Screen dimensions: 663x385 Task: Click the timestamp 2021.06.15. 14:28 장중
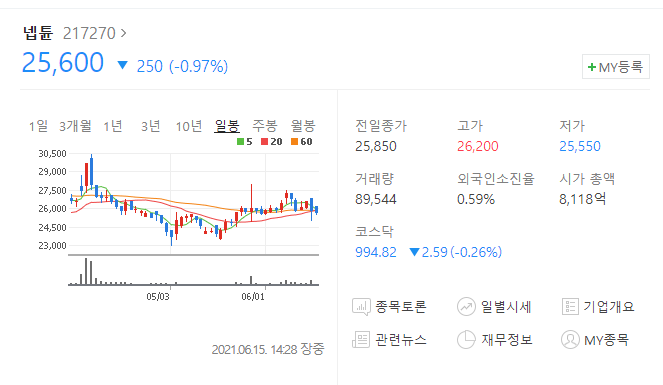tap(268, 350)
